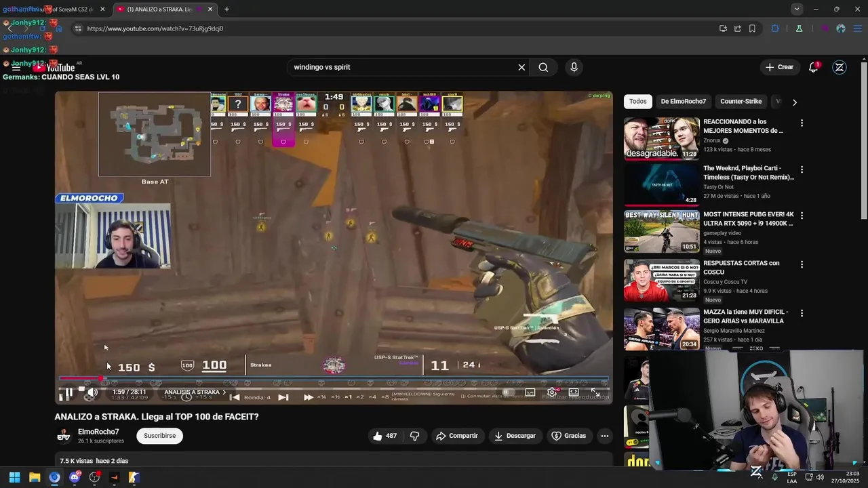Show more filter chips with right arrow
The width and height of the screenshot is (868, 488).
click(795, 102)
